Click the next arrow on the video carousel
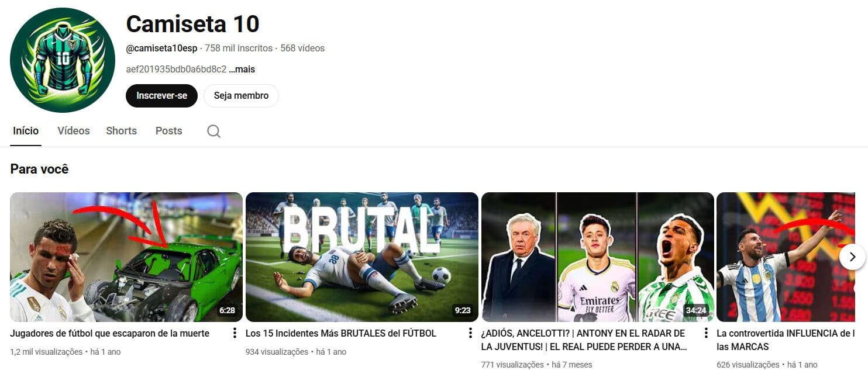The width and height of the screenshot is (868, 374). [853, 257]
